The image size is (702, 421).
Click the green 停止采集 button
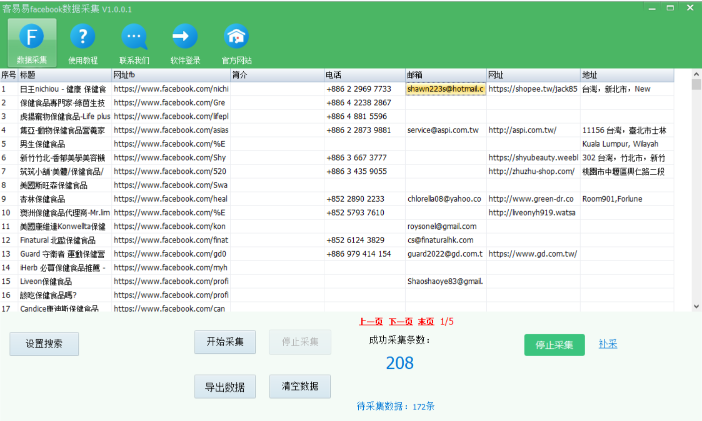click(x=554, y=345)
